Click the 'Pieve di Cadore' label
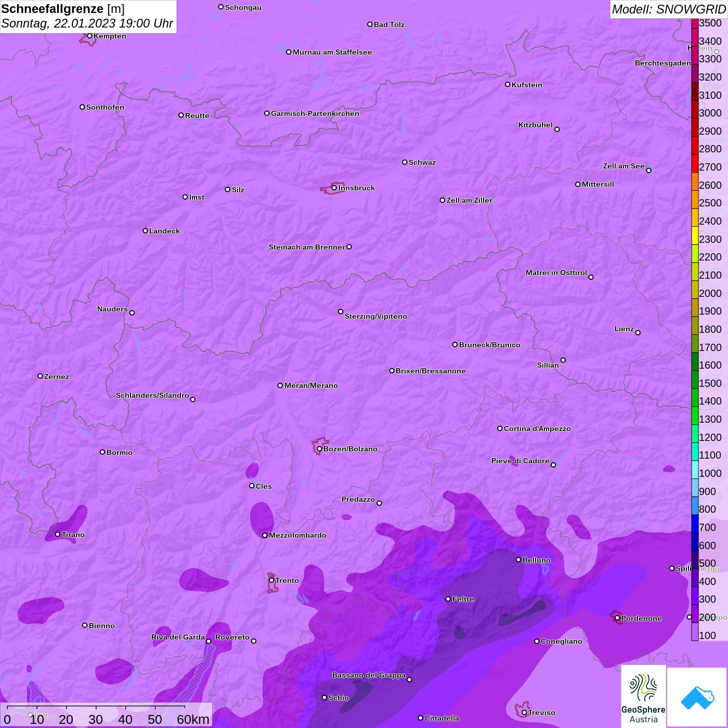Screen dimensions: 728x728 pos(521,461)
